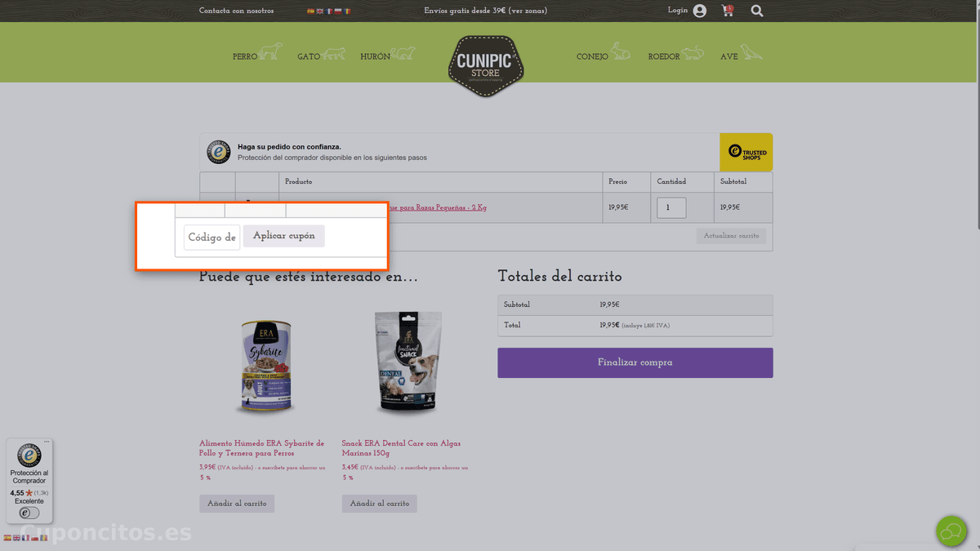980x551 pixels.
Task: Switch language with top bar French flag
Action: pyautogui.click(x=328, y=11)
